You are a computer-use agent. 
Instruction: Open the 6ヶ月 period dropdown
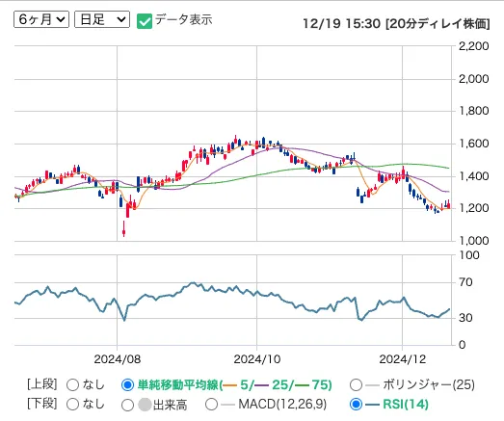41,19
